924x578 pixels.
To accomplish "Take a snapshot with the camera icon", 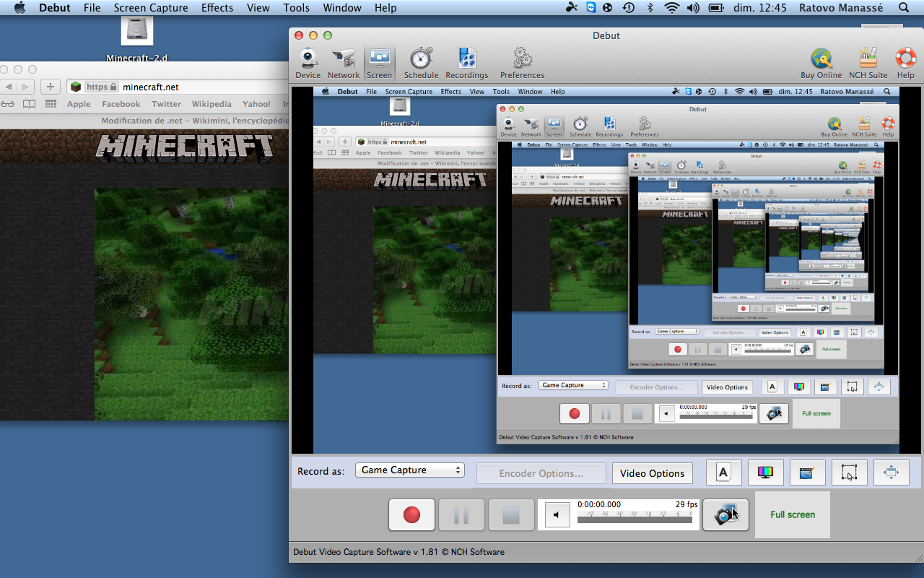I will coord(725,514).
